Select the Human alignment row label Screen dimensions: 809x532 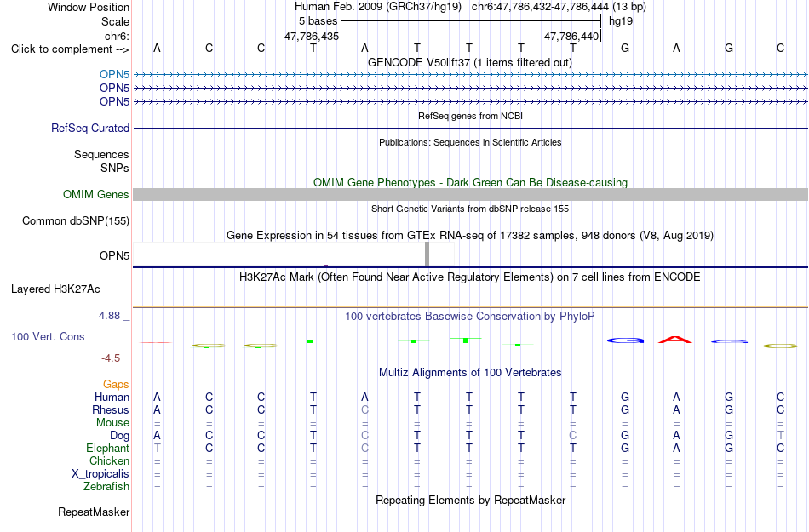(x=112, y=397)
